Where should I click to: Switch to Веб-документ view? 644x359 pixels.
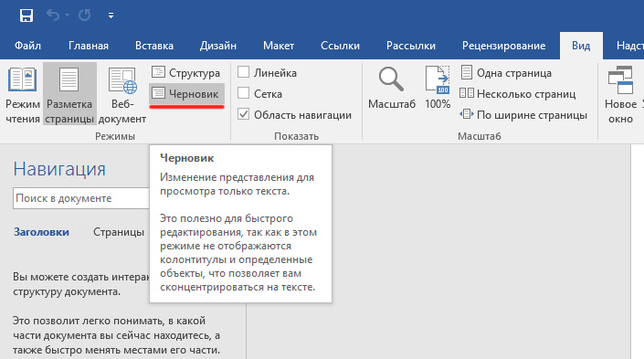click(x=122, y=94)
